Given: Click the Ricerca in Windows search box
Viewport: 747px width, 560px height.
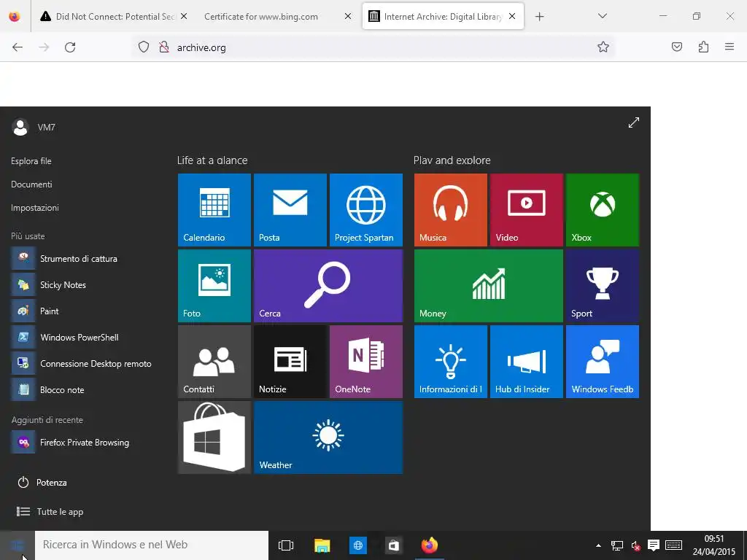Looking at the screenshot, I should 152,545.
